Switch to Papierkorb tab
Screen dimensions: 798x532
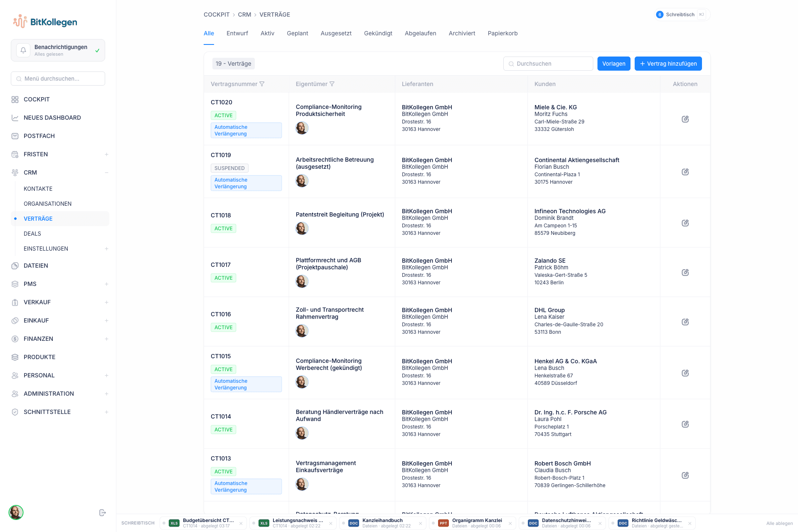point(502,33)
